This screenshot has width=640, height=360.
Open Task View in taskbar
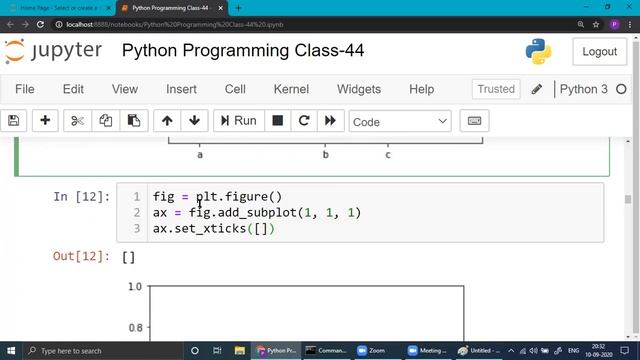point(217,351)
